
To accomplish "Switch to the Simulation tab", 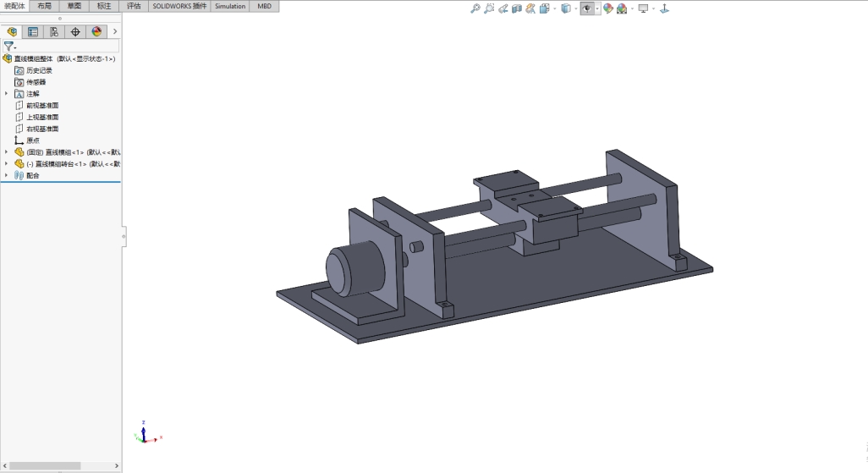I will point(230,6).
